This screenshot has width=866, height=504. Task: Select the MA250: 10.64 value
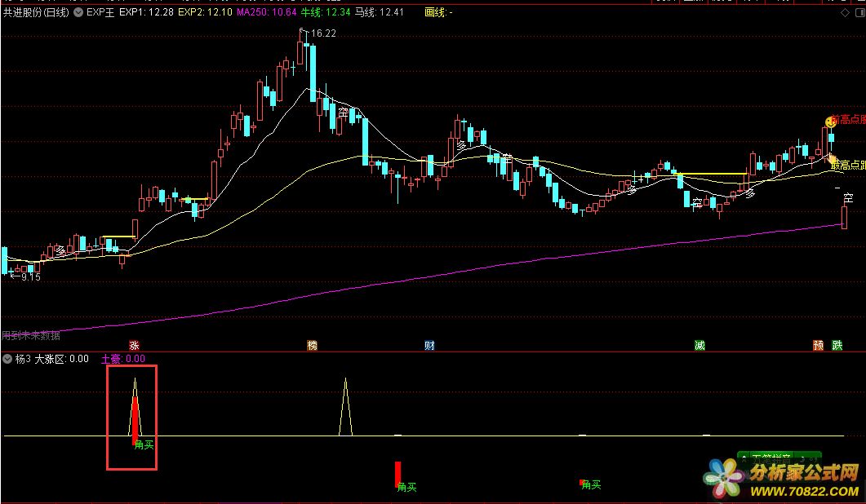click(x=267, y=12)
